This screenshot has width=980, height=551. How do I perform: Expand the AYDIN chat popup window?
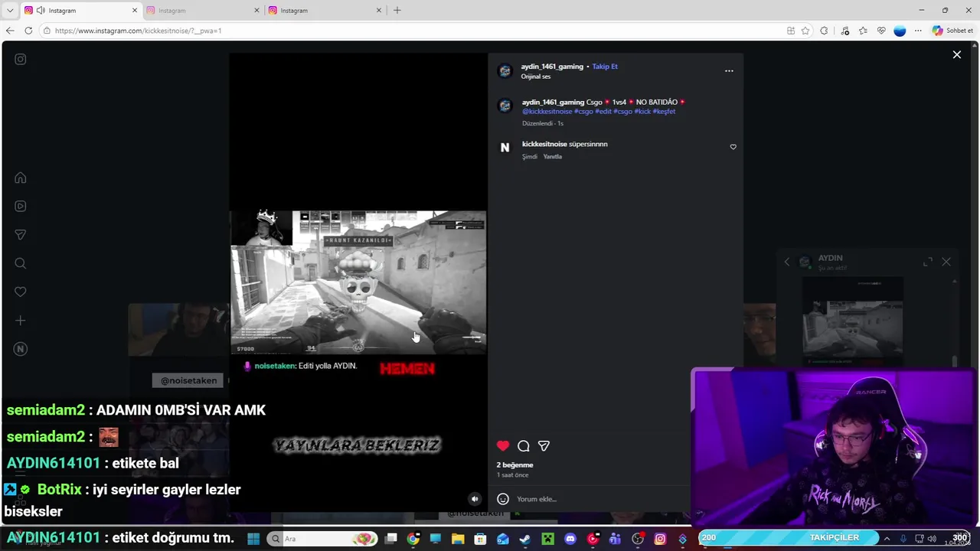928,262
